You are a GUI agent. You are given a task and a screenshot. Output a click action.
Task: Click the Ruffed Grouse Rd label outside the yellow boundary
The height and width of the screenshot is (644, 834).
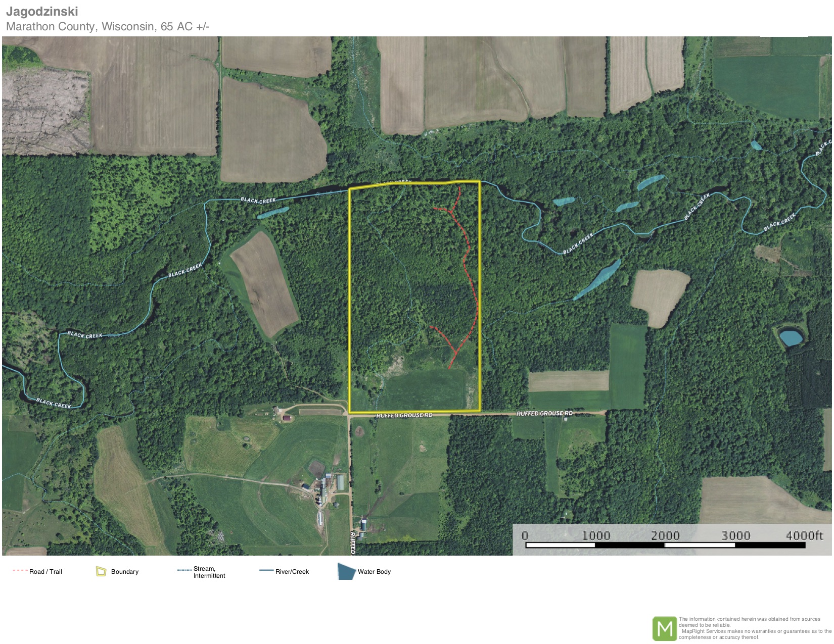(x=544, y=413)
